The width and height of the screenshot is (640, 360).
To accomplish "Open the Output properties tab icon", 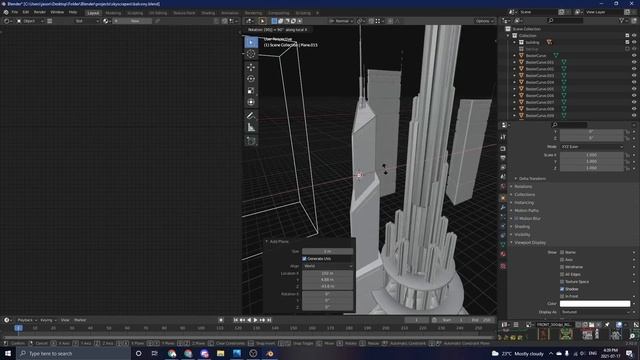I will [503, 158].
